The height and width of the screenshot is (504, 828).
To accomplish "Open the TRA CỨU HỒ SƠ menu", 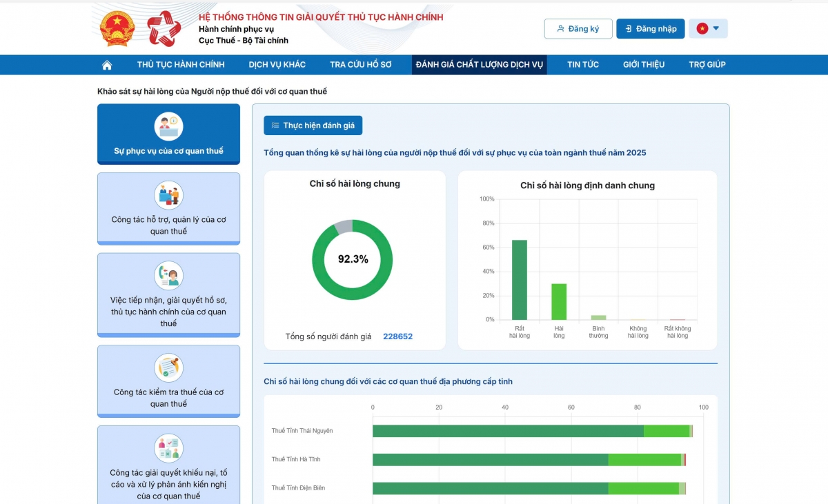I will pos(361,65).
